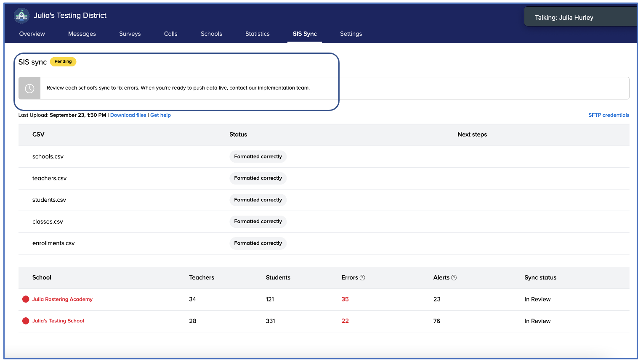The height and width of the screenshot is (364, 643).
Task: View the Statistics tab
Action: (257, 34)
